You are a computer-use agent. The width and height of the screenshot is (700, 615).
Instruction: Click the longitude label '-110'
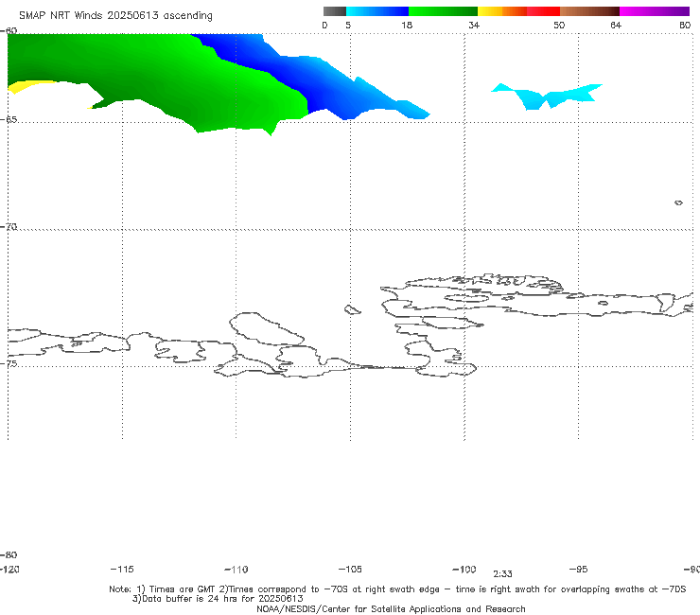coord(236,570)
